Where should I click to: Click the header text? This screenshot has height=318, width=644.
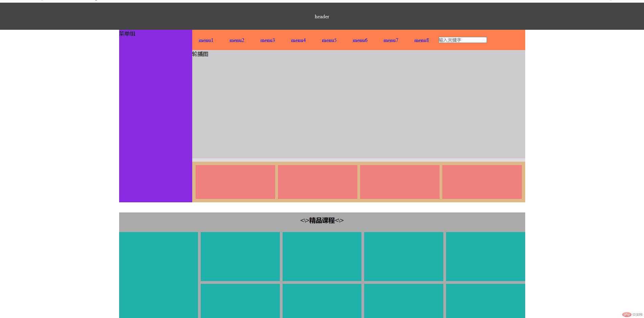(322, 17)
